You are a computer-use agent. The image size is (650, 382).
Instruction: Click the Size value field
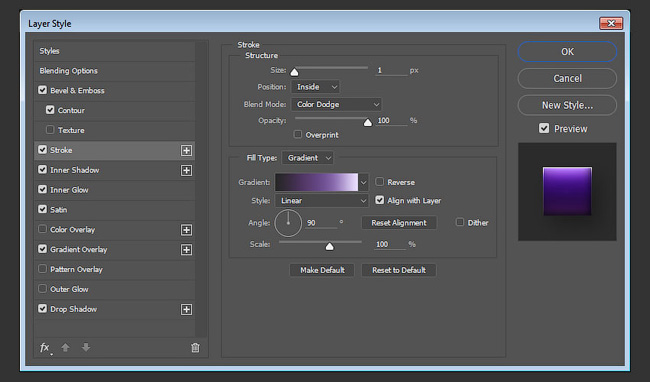click(x=392, y=70)
